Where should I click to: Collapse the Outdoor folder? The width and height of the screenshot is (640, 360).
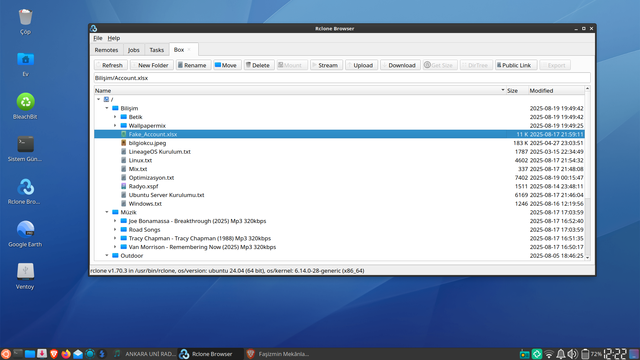coord(107,256)
